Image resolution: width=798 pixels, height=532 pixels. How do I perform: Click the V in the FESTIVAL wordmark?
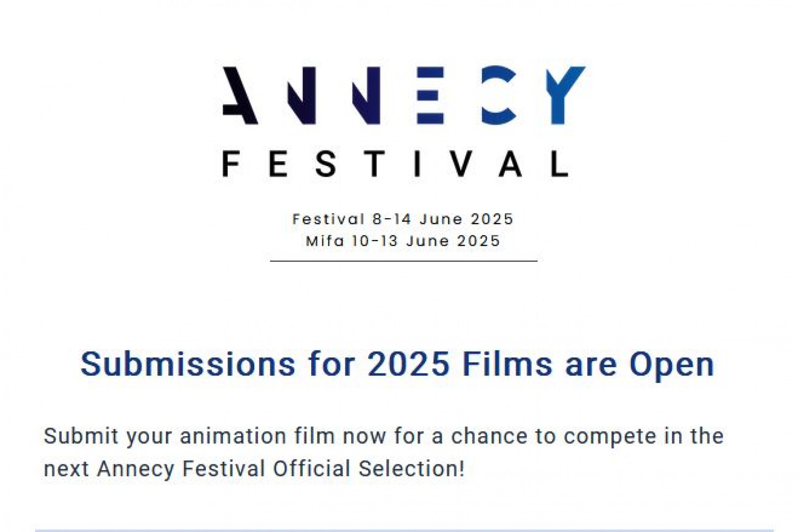[x=460, y=163]
